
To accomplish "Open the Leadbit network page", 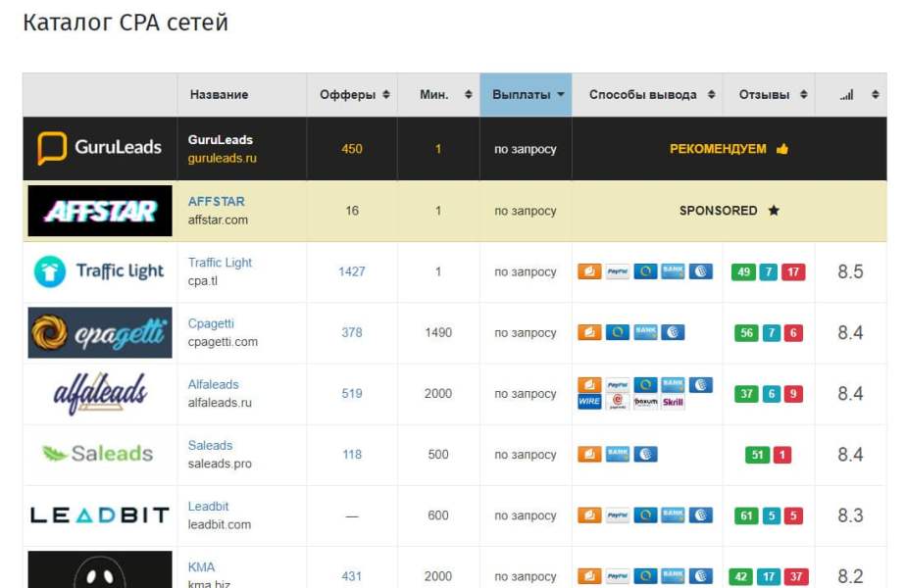I will [208, 506].
